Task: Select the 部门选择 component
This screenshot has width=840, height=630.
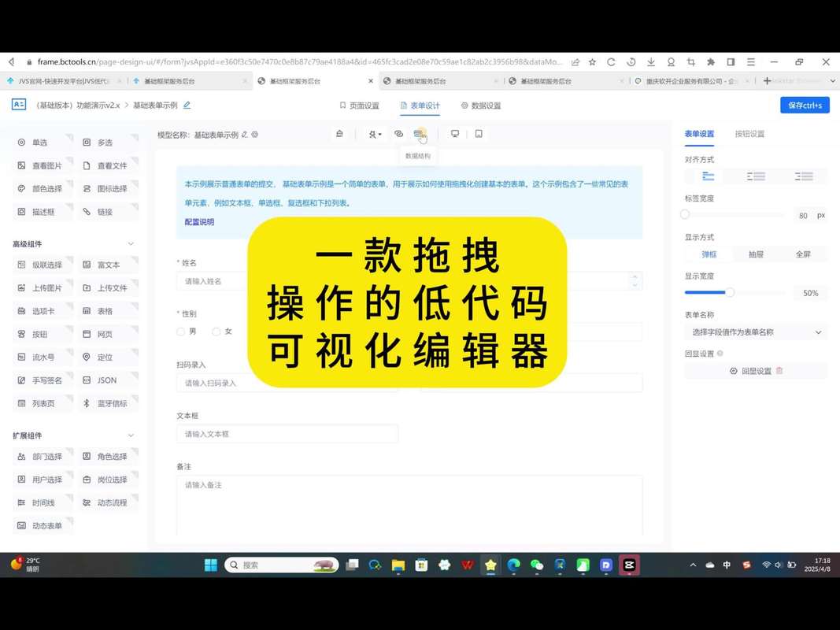Action: coord(43,457)
